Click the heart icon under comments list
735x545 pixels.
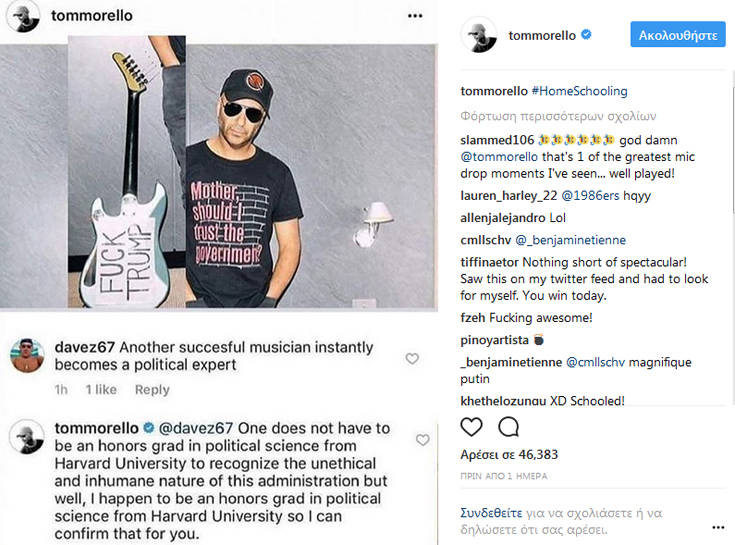point(471,427)
